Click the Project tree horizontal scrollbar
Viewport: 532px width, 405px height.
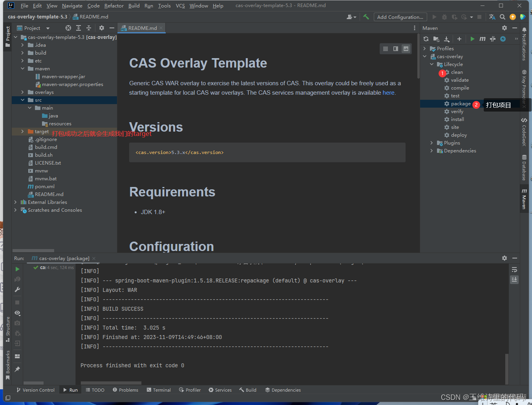(x=33, y=251)
